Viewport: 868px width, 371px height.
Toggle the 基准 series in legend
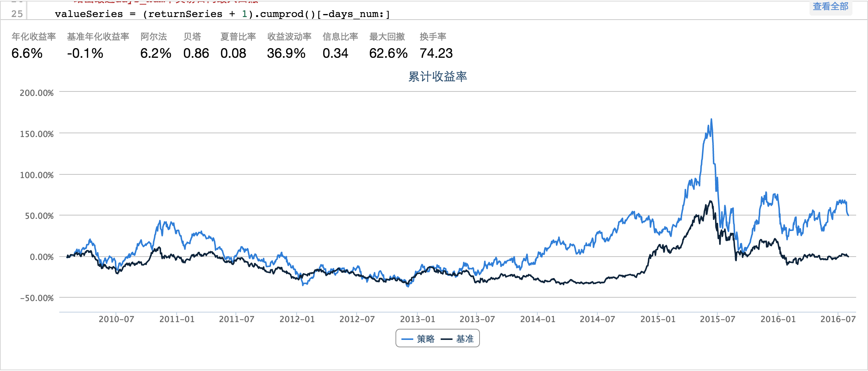click(x=458, y=339)
